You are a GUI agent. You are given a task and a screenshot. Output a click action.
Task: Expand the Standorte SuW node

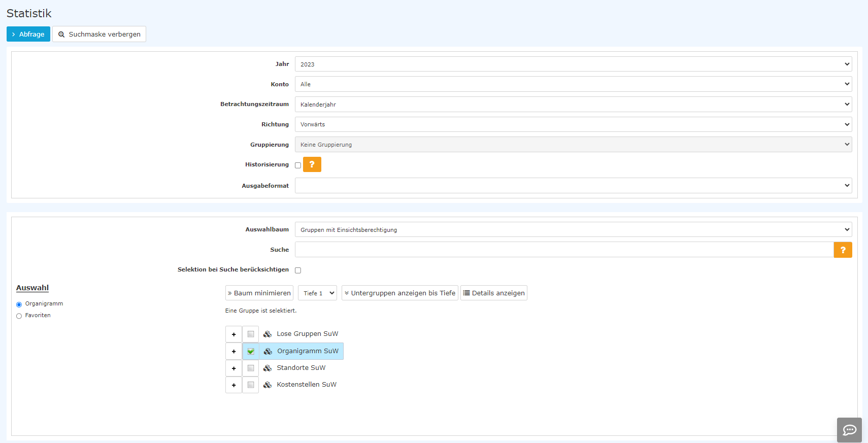[233, 368]
